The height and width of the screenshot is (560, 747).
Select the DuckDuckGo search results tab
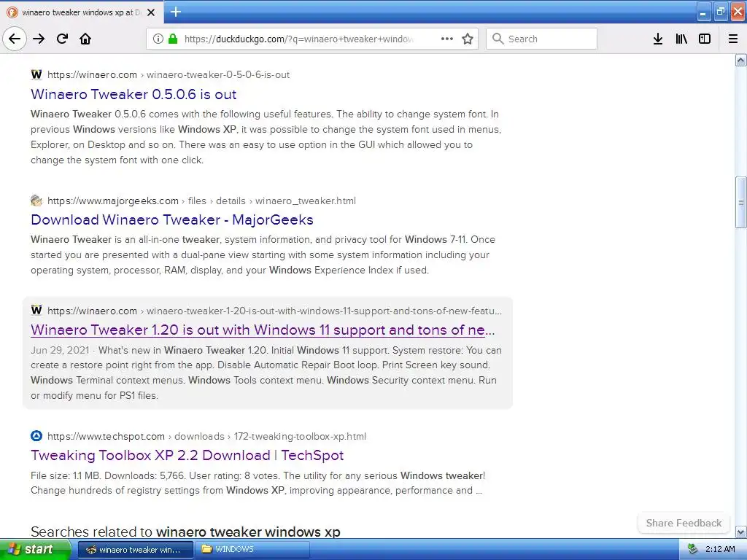point(82,12)
